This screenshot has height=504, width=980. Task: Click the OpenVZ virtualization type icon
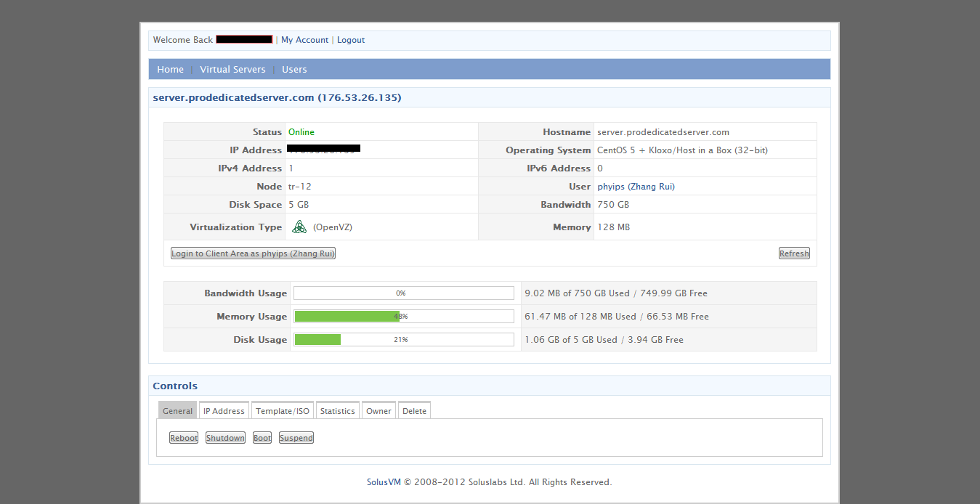click(x=299, y=227)
